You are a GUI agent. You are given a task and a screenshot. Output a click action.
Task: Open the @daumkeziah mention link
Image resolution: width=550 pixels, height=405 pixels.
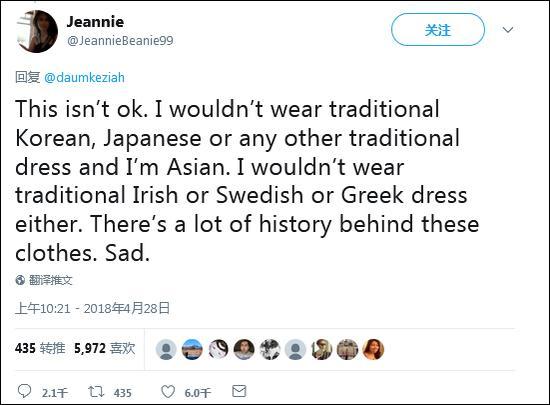(84, 77)
